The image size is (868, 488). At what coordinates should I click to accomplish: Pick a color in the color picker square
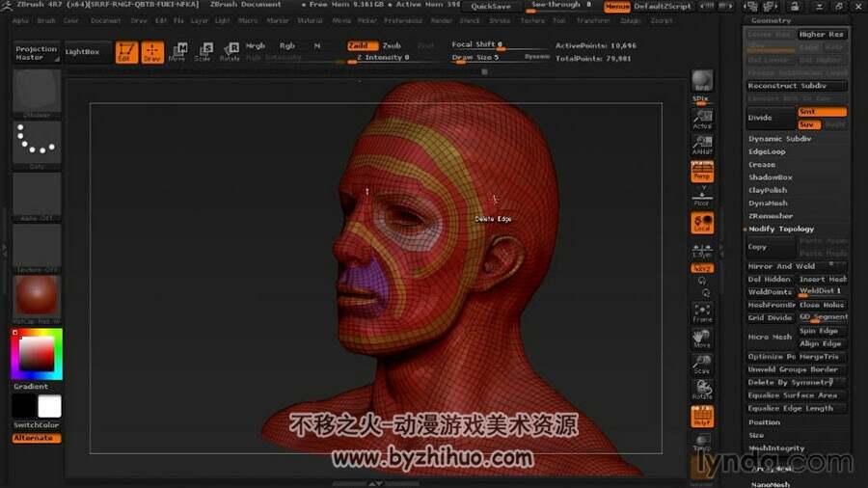click(37, 354)
